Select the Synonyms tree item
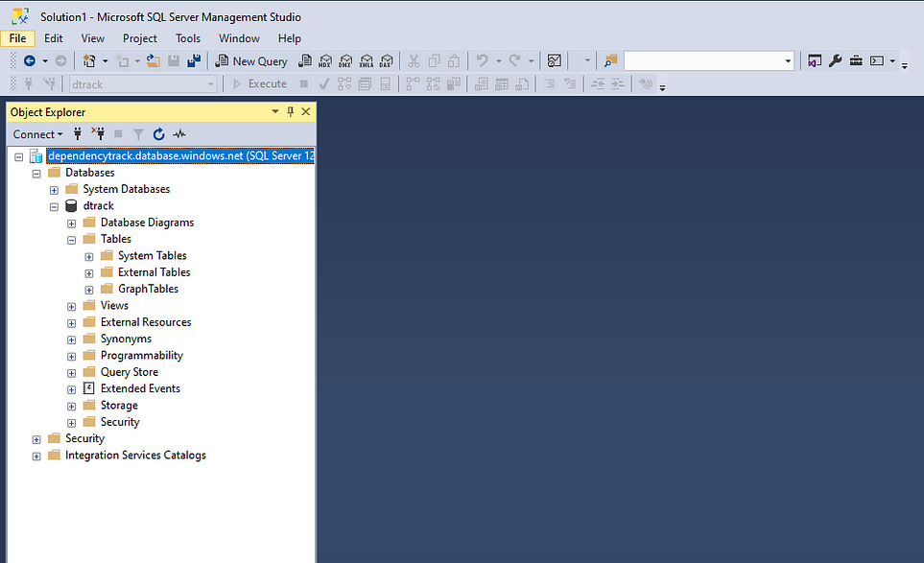 point(126,339)
